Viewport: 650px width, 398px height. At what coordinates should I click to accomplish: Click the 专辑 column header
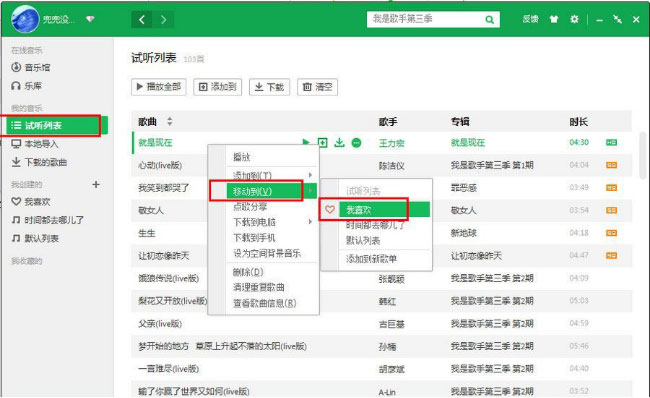[x=460, y=121]
